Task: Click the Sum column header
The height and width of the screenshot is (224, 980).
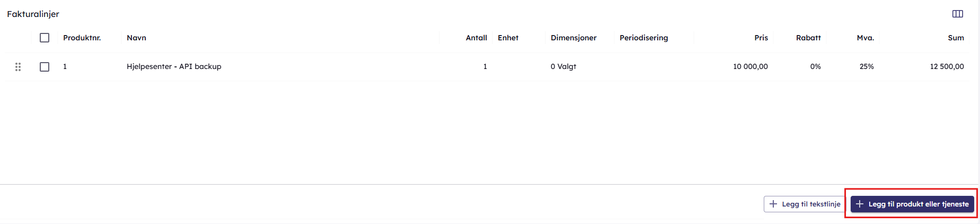Action: [956, 38]
